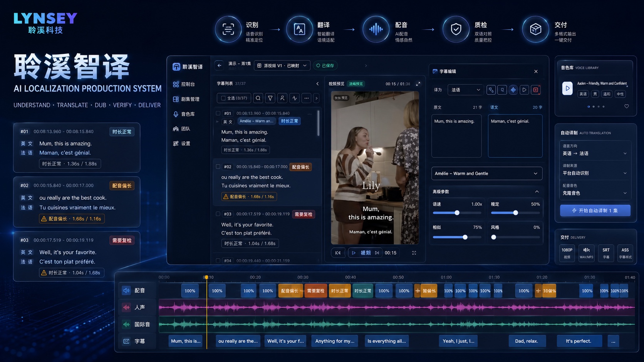Select WAV/MP3 audio delivery format
Screen dimensions: 644x362
[x=587, y=253]
